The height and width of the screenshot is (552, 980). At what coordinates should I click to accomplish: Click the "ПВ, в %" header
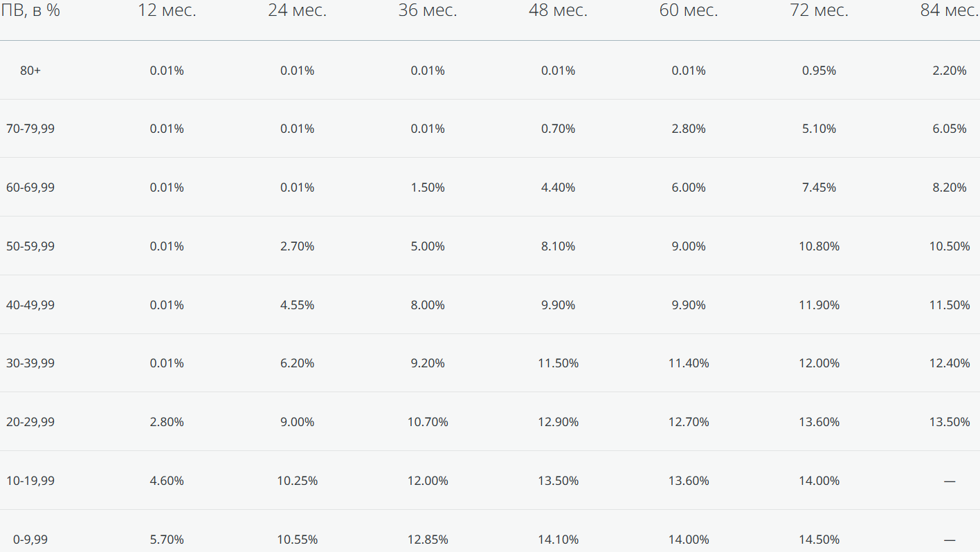[30, 10]
